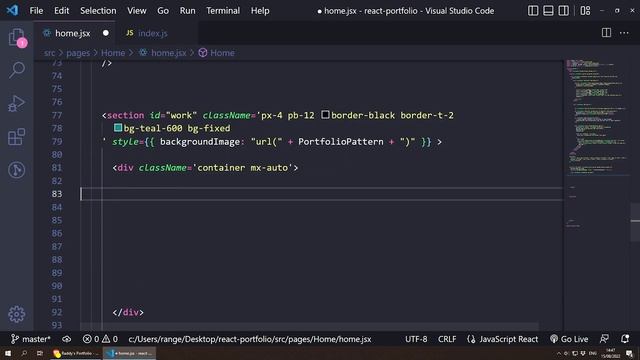Open errors and warnings count
The height and width of the screenshot is (360, 640).
click(100, 339)
